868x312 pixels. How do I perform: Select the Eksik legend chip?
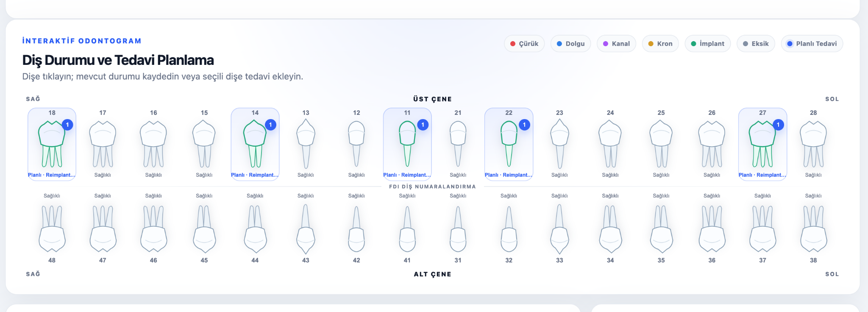(x=756, y=44)
